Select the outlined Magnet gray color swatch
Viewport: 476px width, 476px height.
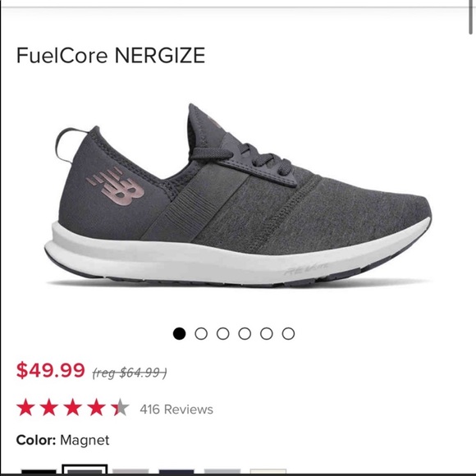[85, 469]
